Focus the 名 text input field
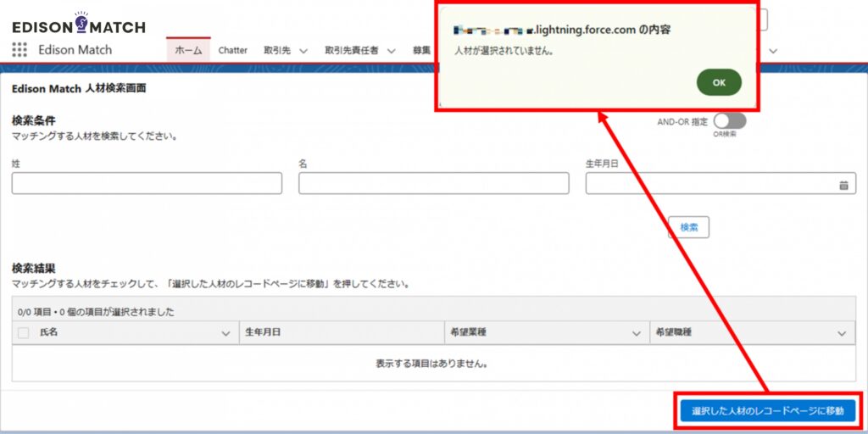Viewport: 868px width, 434px height. 433,184
